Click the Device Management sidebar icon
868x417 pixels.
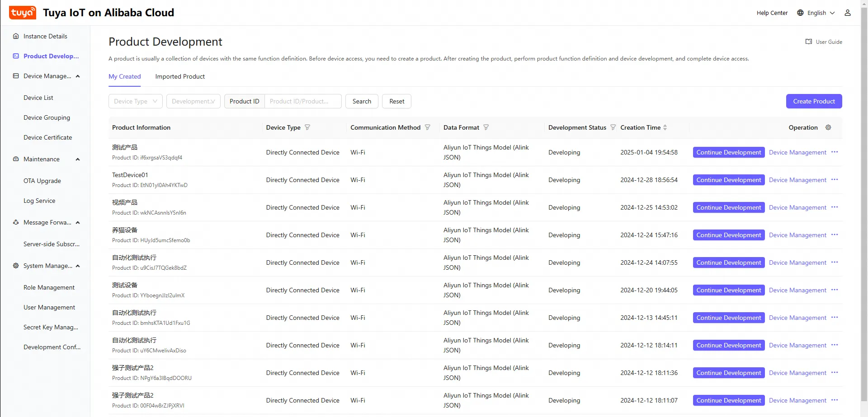[x=16, y=76]
